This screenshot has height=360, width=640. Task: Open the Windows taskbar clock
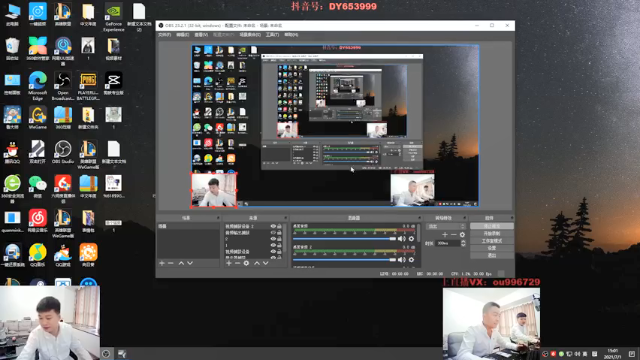pyautogui.click(x=612, y=353)
